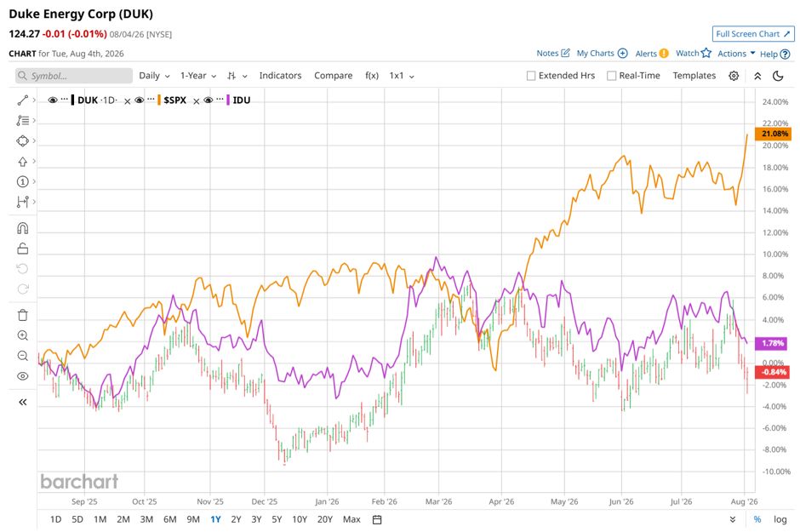Hide the IDU comparison eye icon

(209, 100)
